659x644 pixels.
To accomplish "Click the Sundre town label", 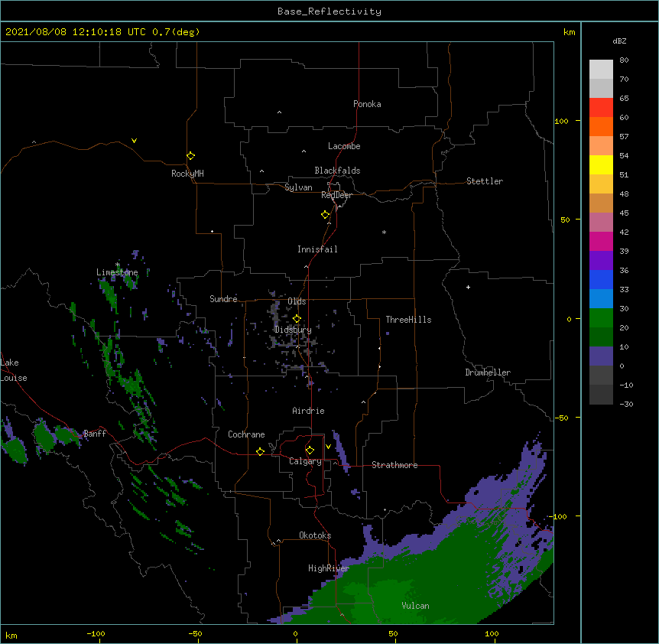I will coord(223,299).
